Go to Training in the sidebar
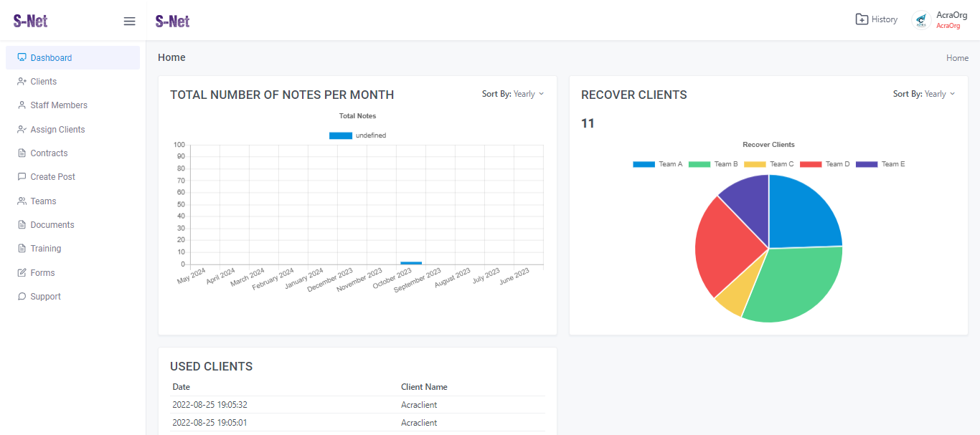The image size is (980, 435). point(45,249)
